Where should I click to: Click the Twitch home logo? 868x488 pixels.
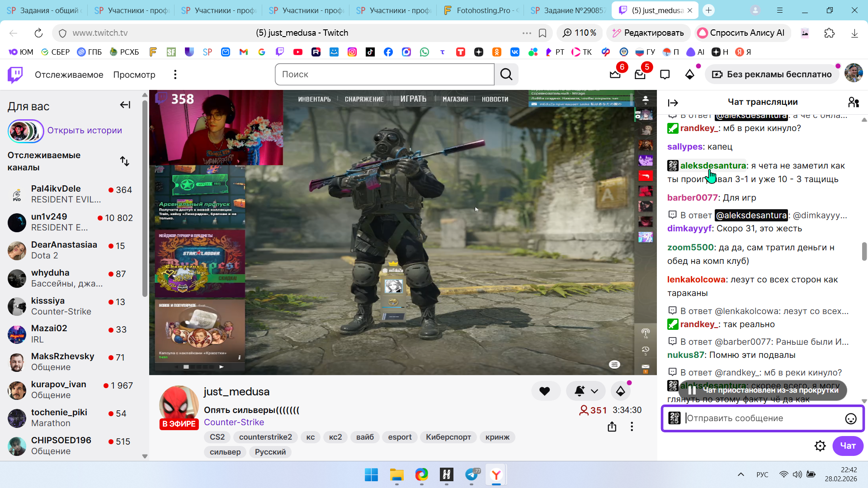coord(15,75)
